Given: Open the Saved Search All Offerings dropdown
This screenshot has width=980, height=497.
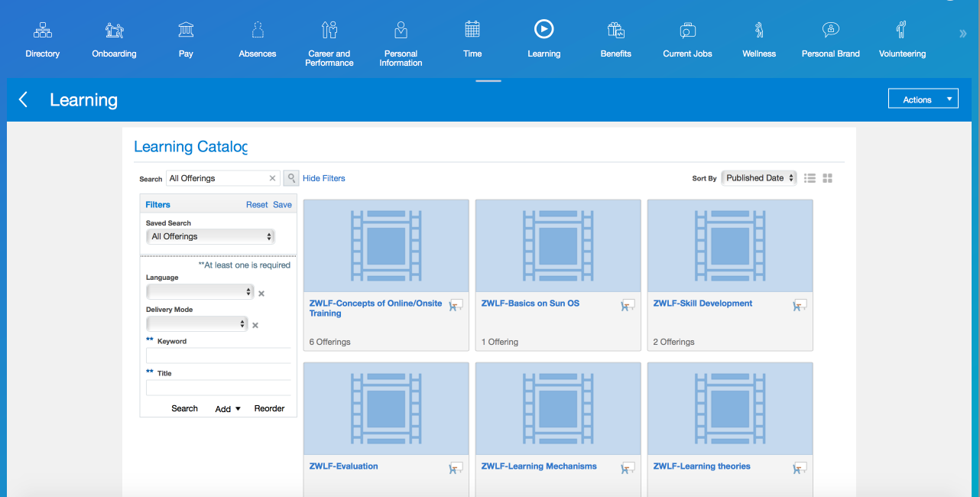Looking at the screenshot, I should coord(210,237).
